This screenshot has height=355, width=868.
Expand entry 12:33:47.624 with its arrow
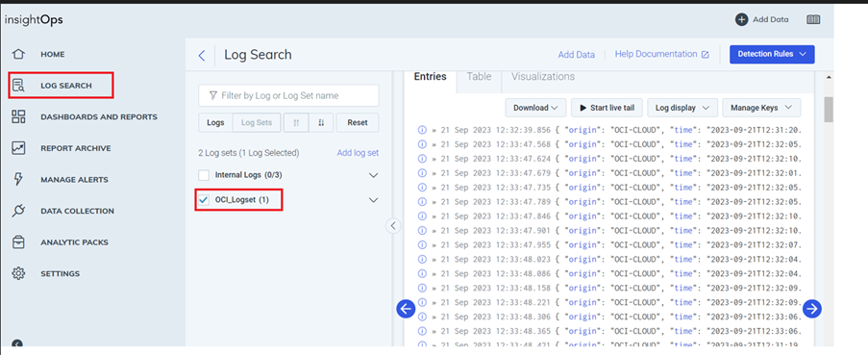click(435, 159)
